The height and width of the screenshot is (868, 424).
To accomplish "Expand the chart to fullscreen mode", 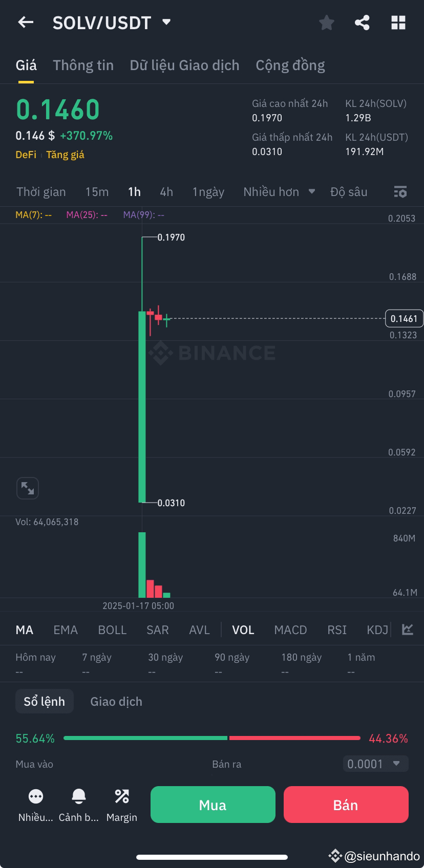I will click(x=28, y=488).
